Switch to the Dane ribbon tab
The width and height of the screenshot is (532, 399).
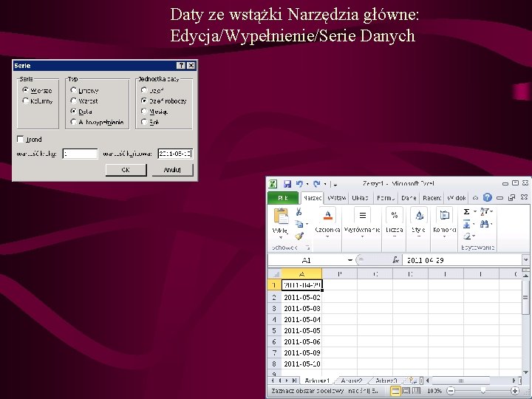[409, 198]
